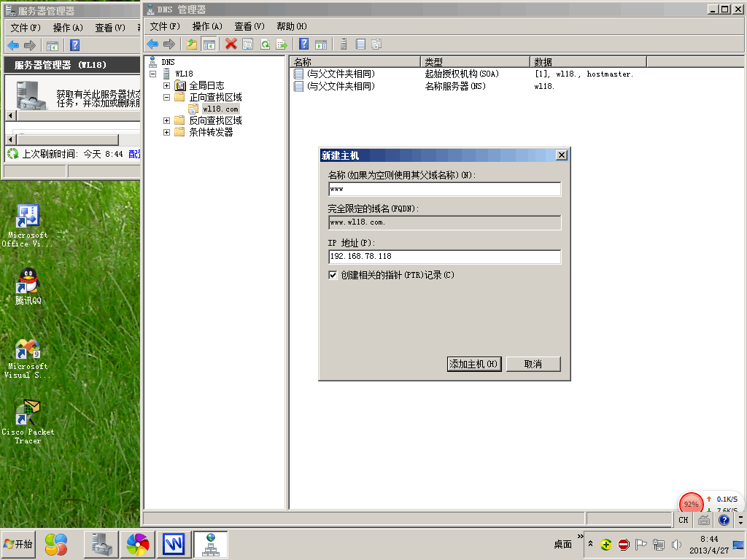Click the Export List toolbar icon
Image resolution: width=747 pixels, height=560 pixels.
(282, 44)
